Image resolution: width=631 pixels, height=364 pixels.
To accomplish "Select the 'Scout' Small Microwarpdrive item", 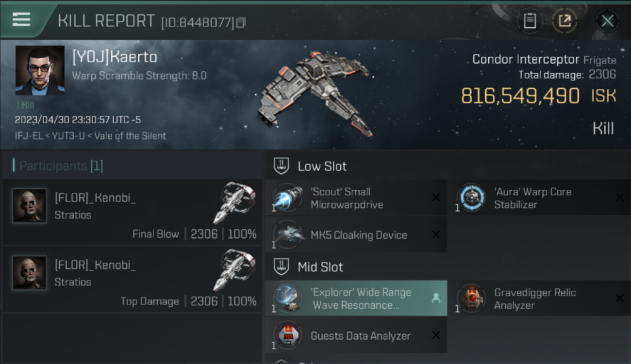I will coord(355,198).
